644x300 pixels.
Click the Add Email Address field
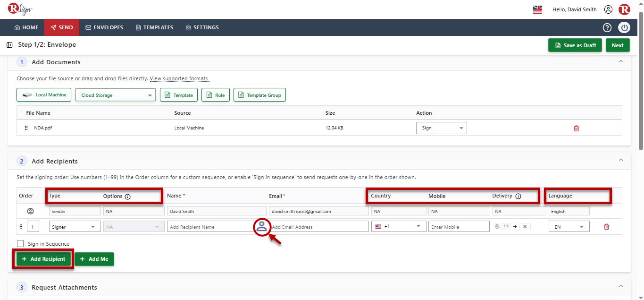pos(319,227)
